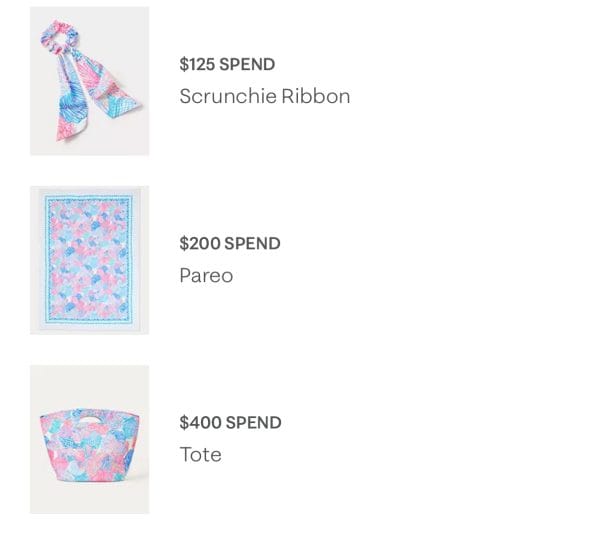
Task: Click the $400 amount text
Action: (200, 422)
